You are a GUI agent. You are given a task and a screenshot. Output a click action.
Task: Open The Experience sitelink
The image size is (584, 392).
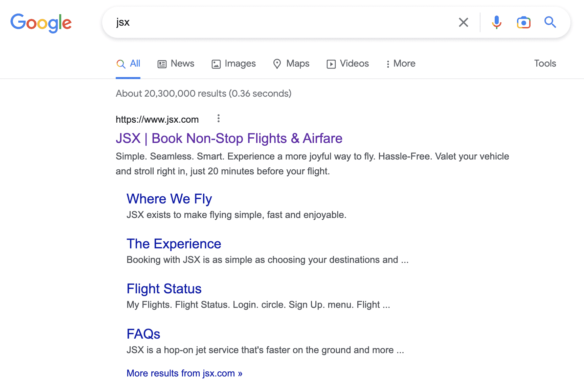tap(174, 244)
